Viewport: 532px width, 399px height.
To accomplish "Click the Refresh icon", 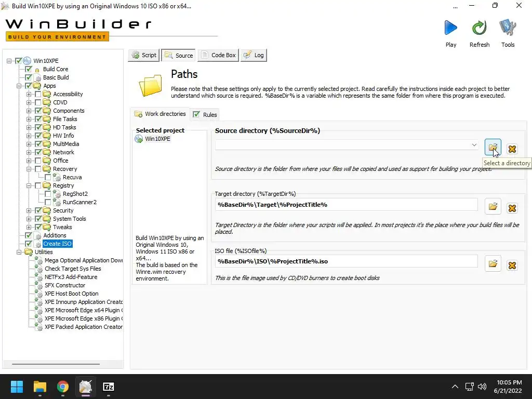I will click(480, 28).
